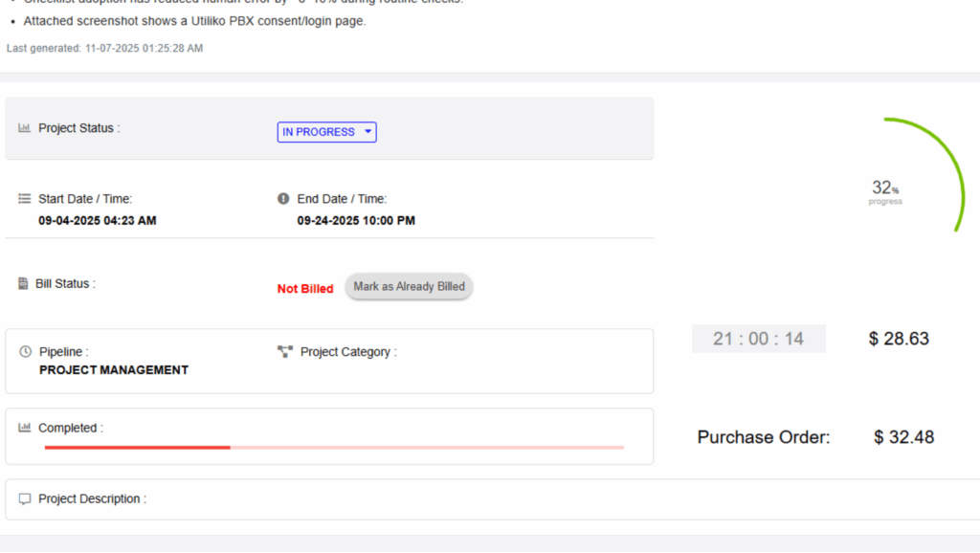Click the Project Status bar chart icon
The height and width of the screenshot is (553, 980).
point(25,128)
